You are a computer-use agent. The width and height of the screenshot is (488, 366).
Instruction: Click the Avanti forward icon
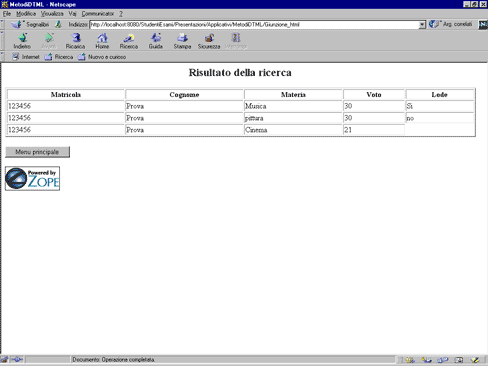pyautogui.click(x=49, y=41)
